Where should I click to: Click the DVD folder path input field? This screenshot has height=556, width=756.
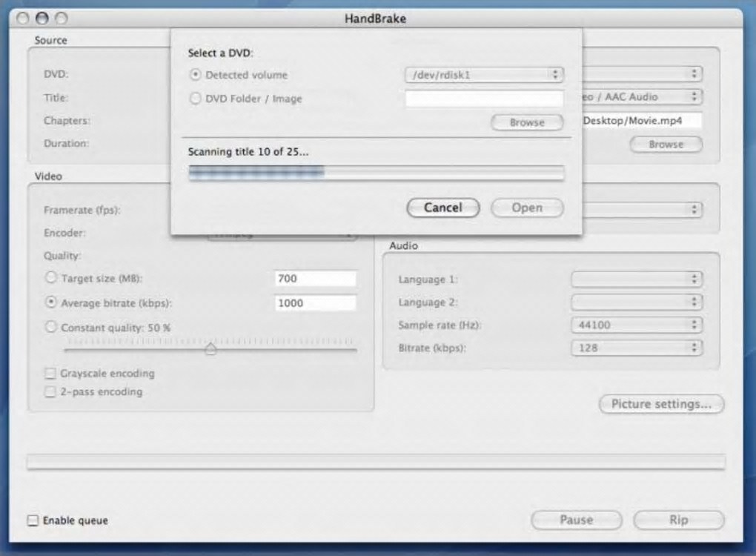tap(484, 99)
